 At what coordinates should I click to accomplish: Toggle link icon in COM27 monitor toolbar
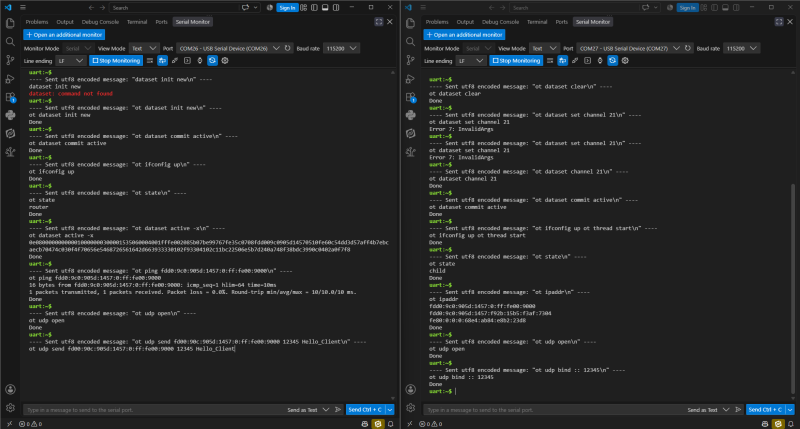click(575, 61)
